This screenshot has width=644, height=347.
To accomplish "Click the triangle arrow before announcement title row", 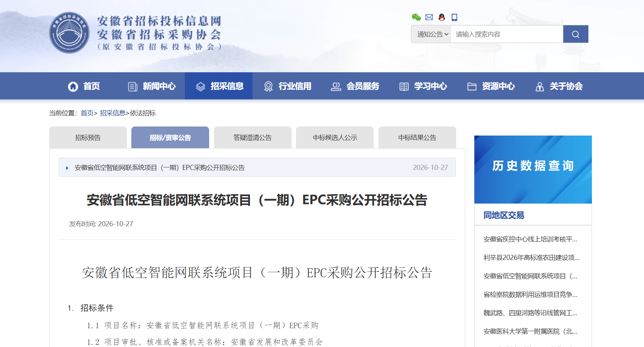I will point(67,168).
